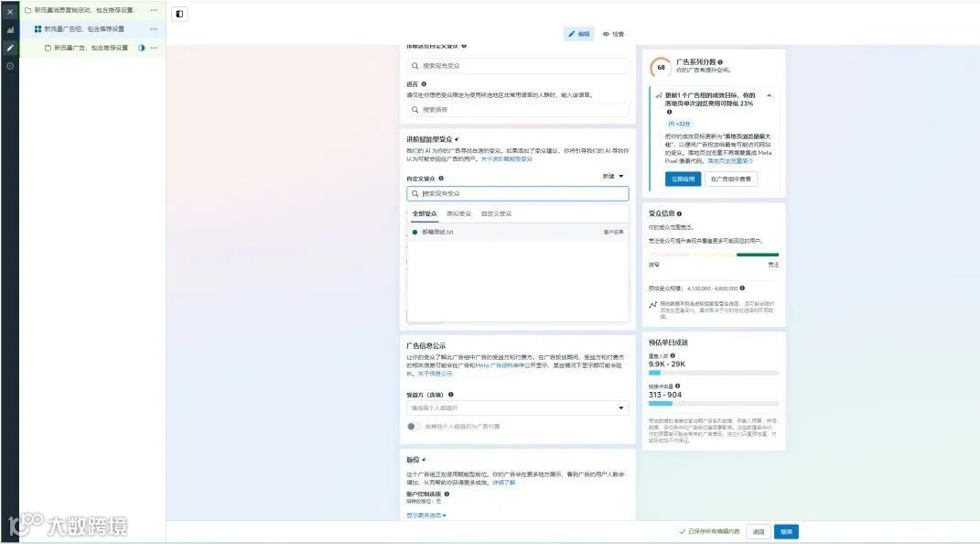
Task: Click the info icon next to 广告系列分数
Action: (721, 62)
